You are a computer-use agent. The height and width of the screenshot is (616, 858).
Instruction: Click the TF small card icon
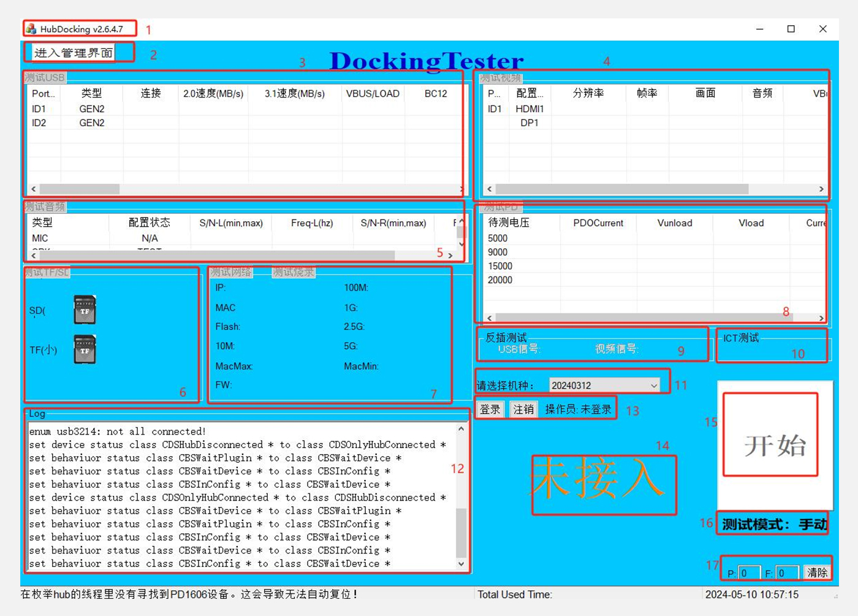point(85,349)
